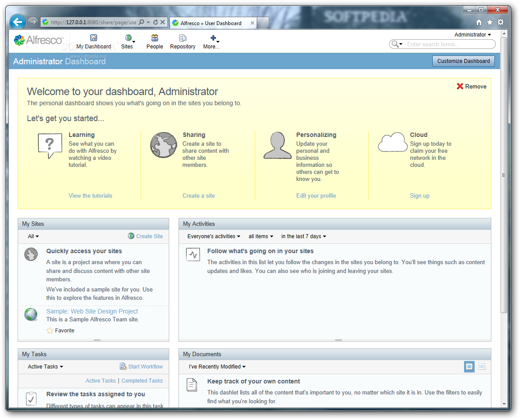The height and width of the screenshot is (420, 520).
Task: Click the scrollbar up arrow
Action: click(504, 34)
